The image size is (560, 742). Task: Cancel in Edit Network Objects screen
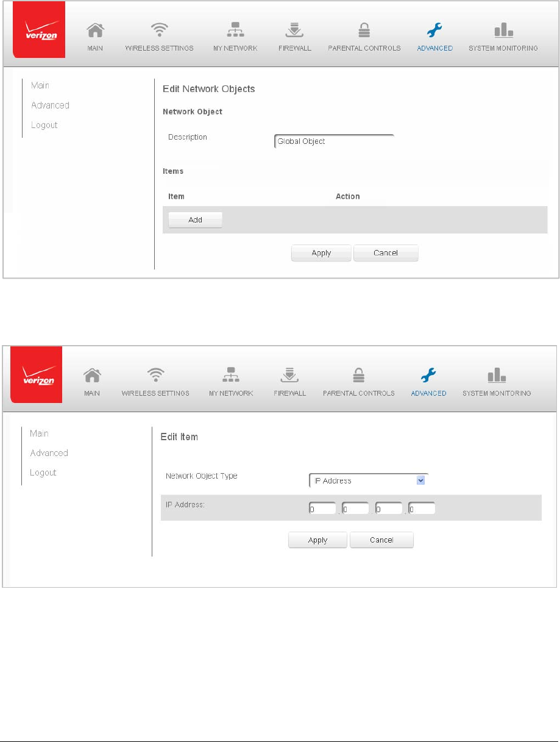coord(386,253)
